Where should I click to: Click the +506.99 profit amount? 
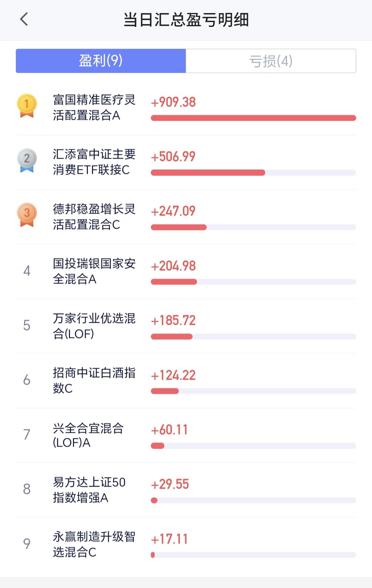(x=173, y=157)
